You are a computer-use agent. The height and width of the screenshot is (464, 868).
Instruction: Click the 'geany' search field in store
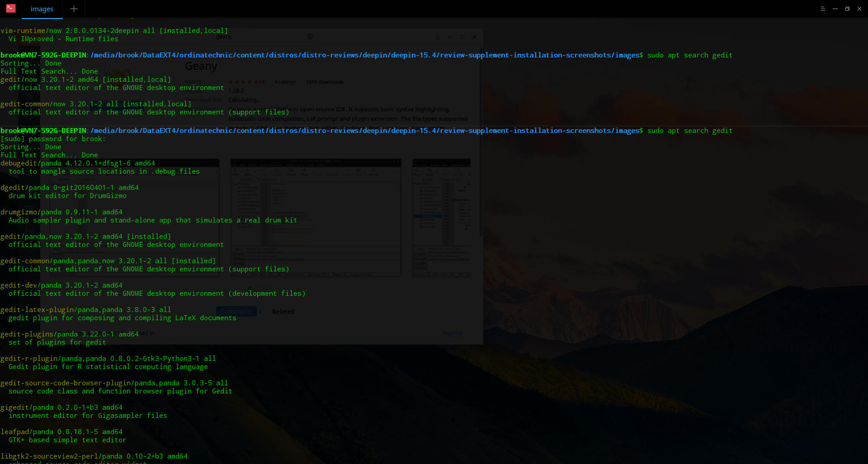pyautogui.click(x=262, y=37)
